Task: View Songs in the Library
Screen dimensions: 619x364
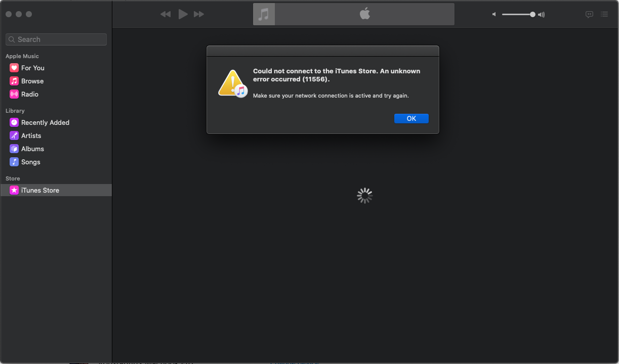Action: pyautogui.click(x=56, y=162)
